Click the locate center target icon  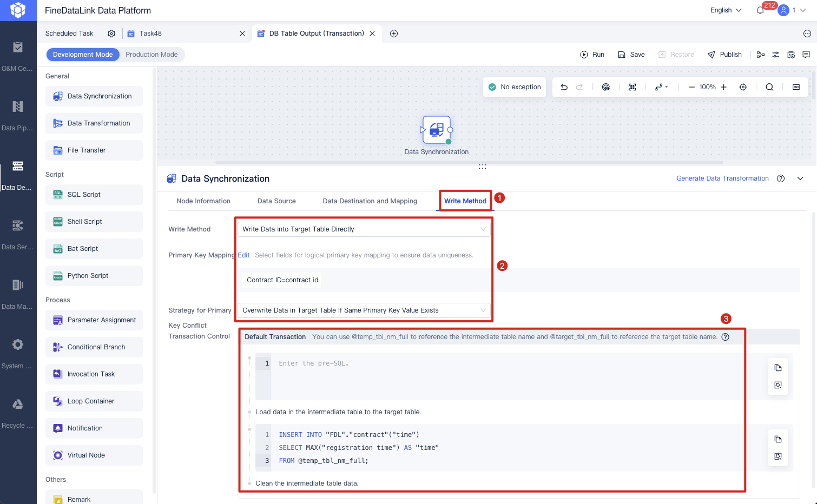coord(743,87)
